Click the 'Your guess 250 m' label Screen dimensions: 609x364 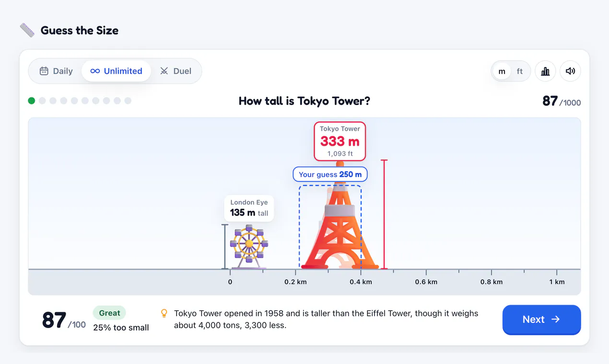(330, 174)
